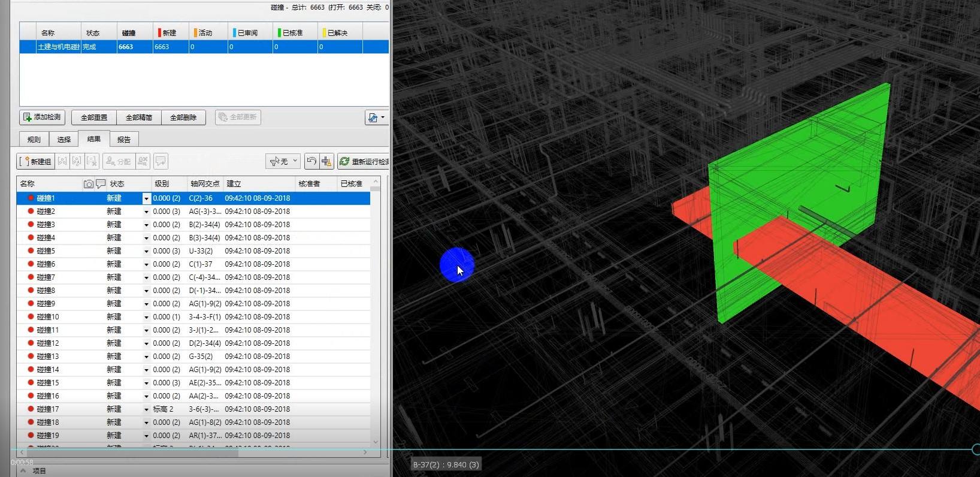Image resolution: width=980 pixels, height=477 pixels.
Task: Click the 新建组 new group icon
Action: tap(36, 161)
